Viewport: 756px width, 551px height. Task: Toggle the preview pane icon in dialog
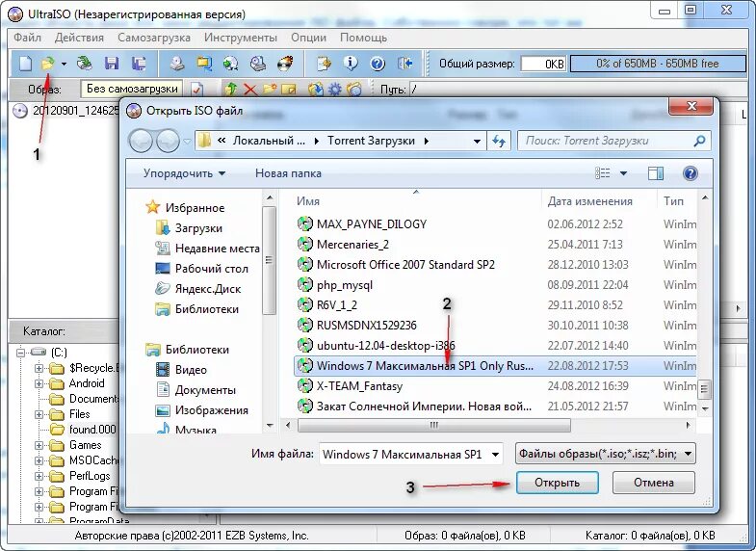click(656, 173)
